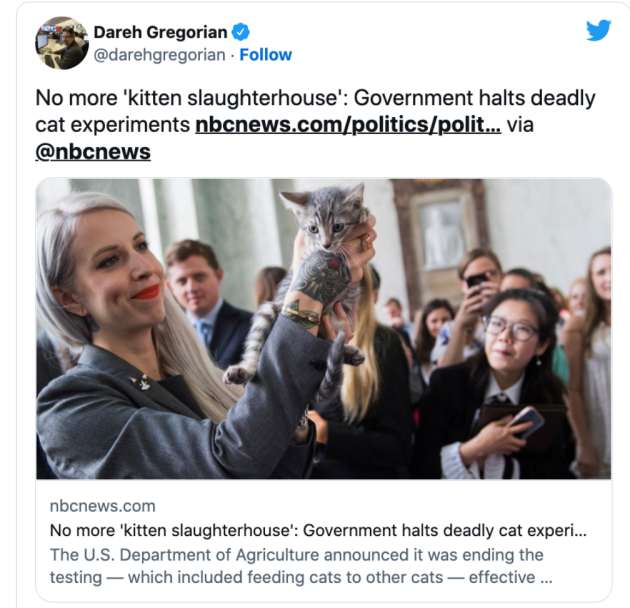Viewport: 630px width, 608px height.
Task: Click the tweet body text
Action: (315, 124)
